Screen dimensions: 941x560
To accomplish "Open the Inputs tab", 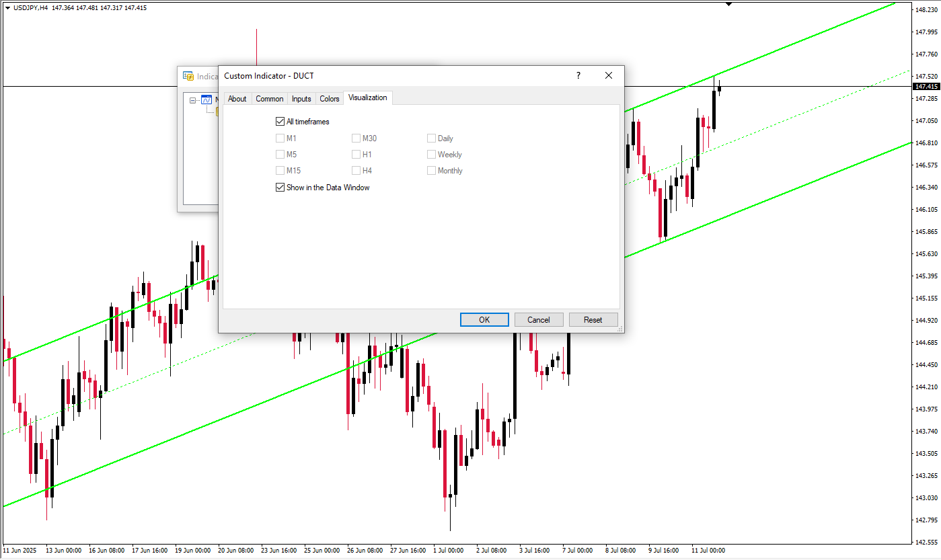I will click(301, 99).
